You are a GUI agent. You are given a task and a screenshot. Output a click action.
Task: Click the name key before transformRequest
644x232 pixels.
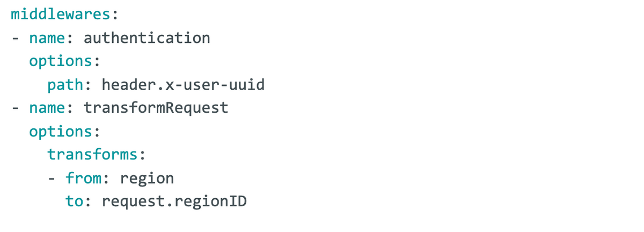coord(47,108)
